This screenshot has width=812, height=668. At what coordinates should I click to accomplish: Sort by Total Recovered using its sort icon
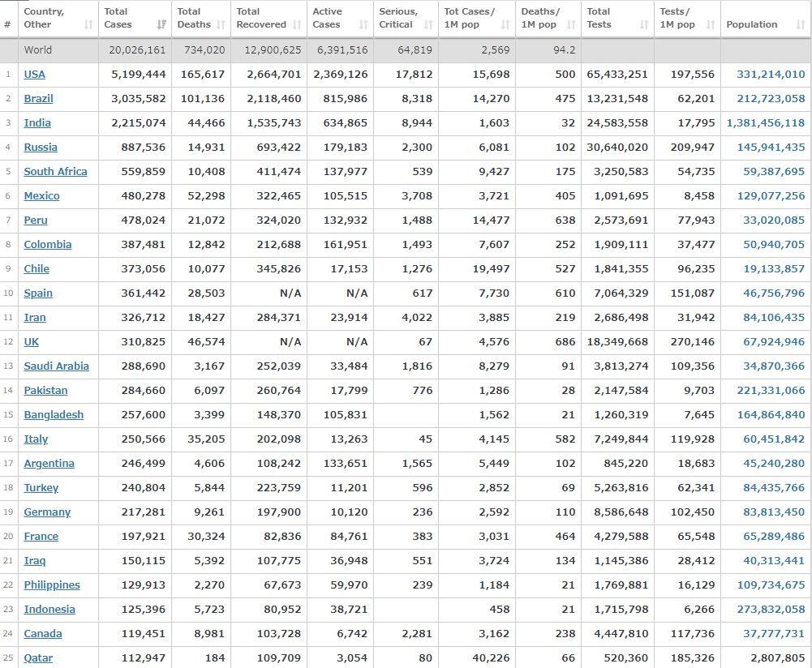coord(297,25)
